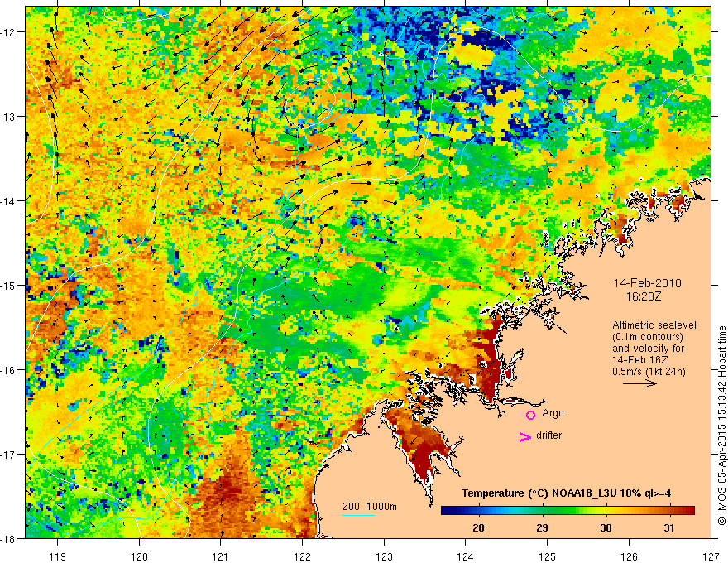The height and width of the screenshot is (563, 728).
Task: Click the 16:28Z time text
Action: click(x=644, y=296)
